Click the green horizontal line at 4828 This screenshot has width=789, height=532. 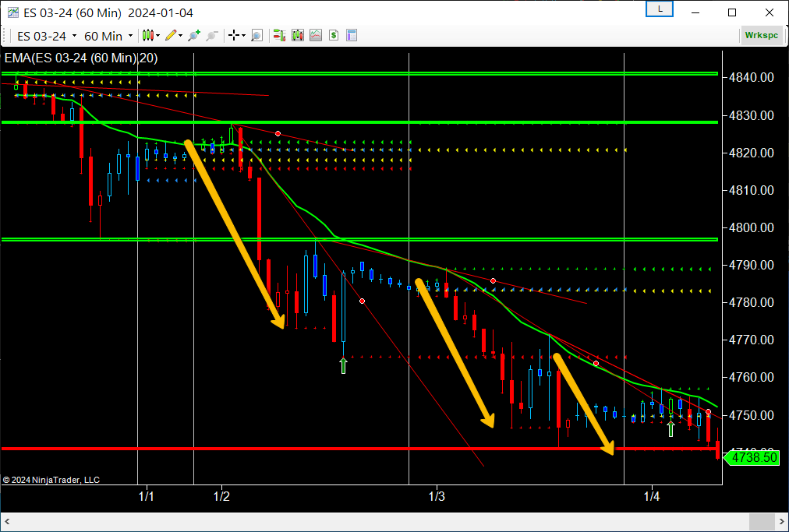359,122
